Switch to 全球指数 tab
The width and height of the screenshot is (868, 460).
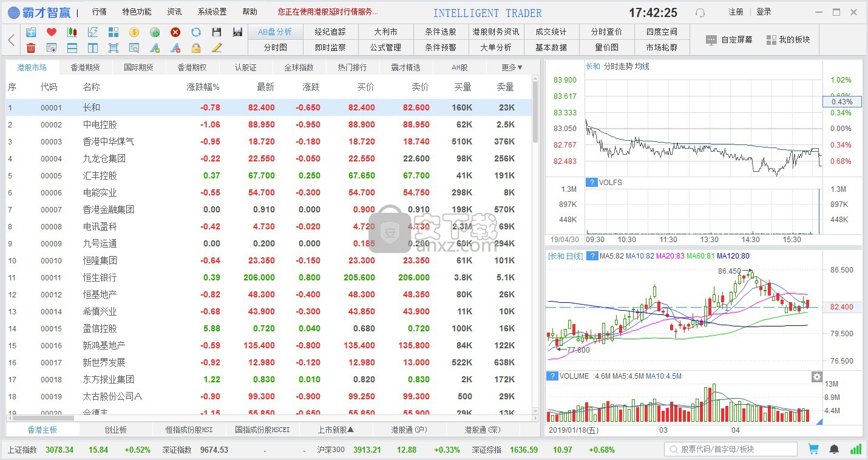[x=299, y=67]
